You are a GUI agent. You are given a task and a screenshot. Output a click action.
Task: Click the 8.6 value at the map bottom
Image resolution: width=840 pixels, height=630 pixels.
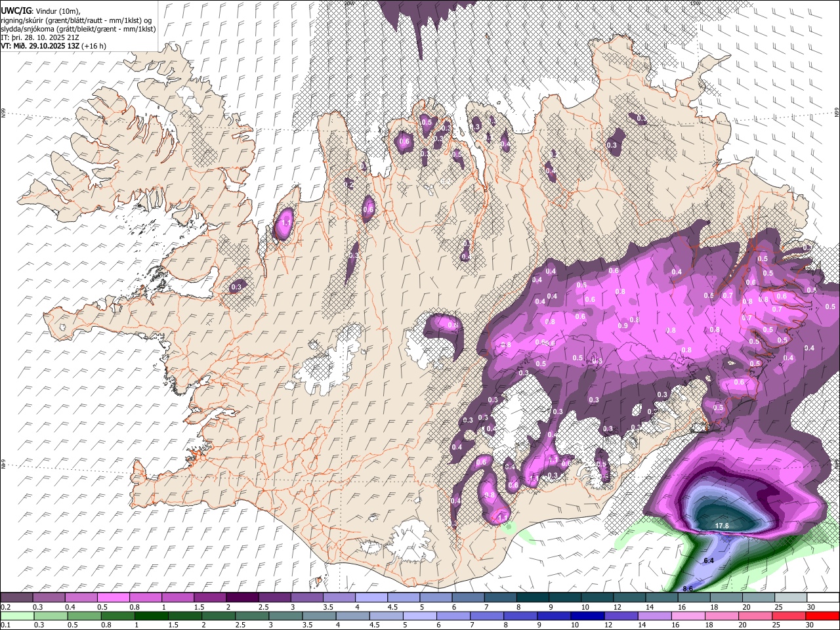tap(688, 589)
